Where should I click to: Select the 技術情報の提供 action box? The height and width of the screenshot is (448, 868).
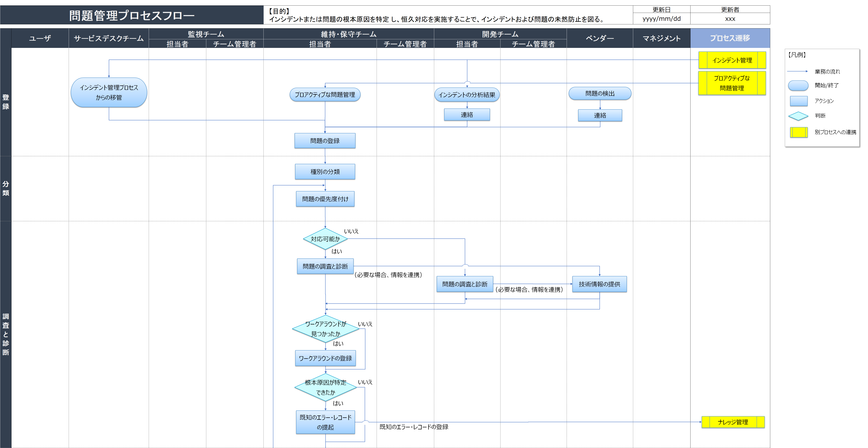tap(599, 284)
